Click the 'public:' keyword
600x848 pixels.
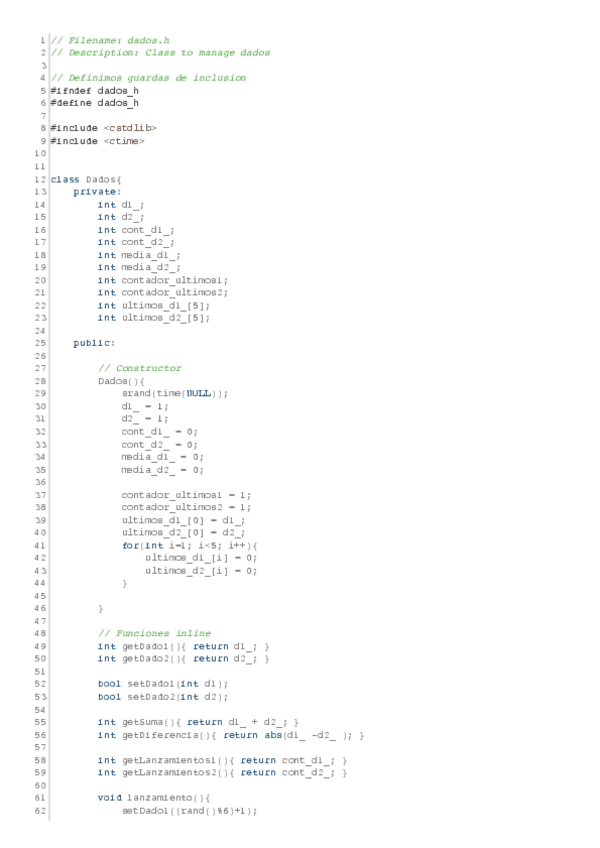[x=95, y=343]
